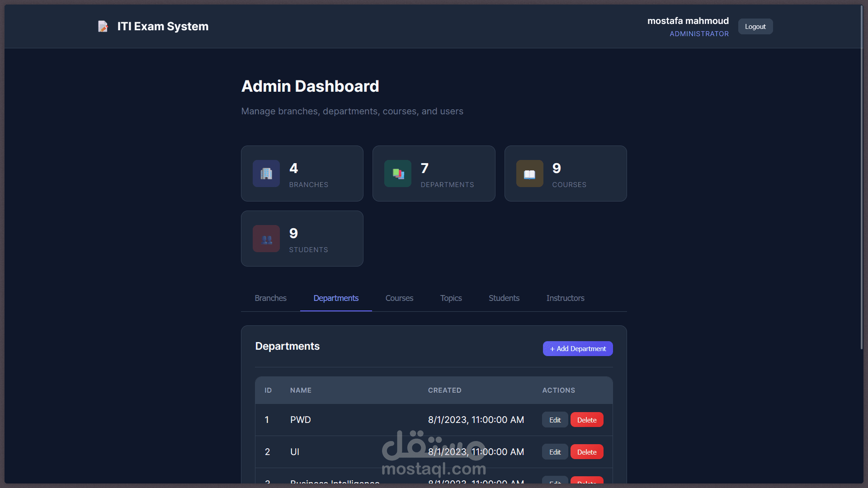
Task: Click the Add Department button
Action: click(578, 349)
